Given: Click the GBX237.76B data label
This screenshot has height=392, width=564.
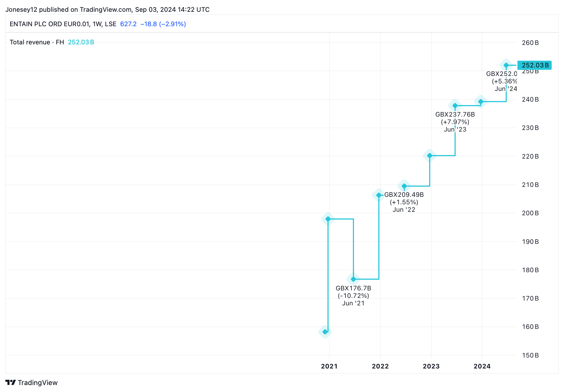Looking at the screenshot, I should point(455,114).
